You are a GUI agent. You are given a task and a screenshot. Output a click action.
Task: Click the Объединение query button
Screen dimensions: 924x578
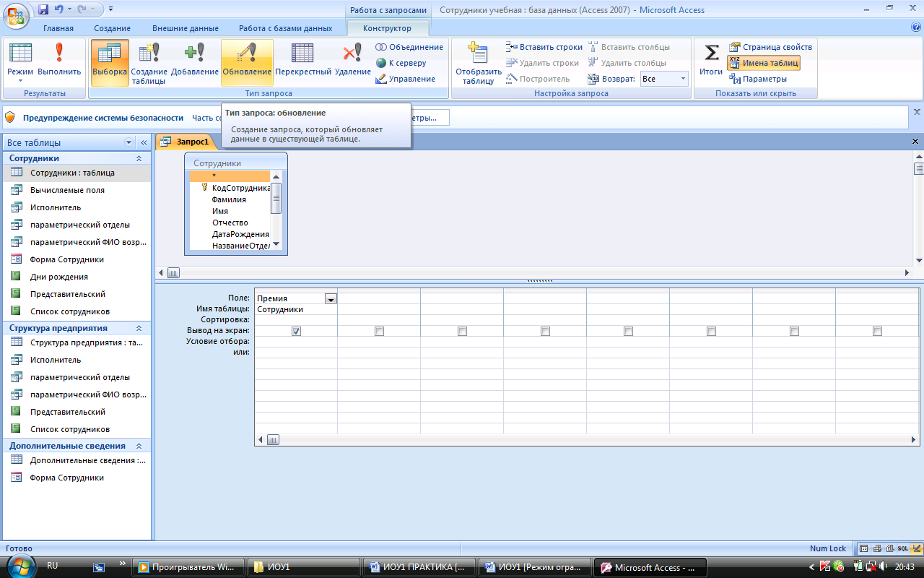(409, 47)
